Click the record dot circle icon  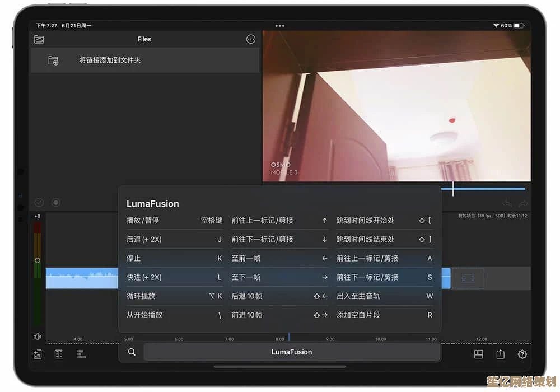pos(55,202)
